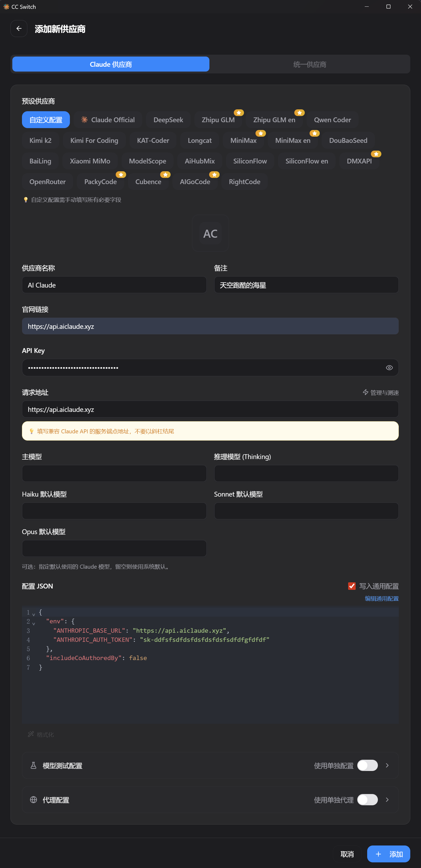Screen dimensions: 421x868
Task: Focus the Sonnet 默认模型 field
Action: point(306,511)
